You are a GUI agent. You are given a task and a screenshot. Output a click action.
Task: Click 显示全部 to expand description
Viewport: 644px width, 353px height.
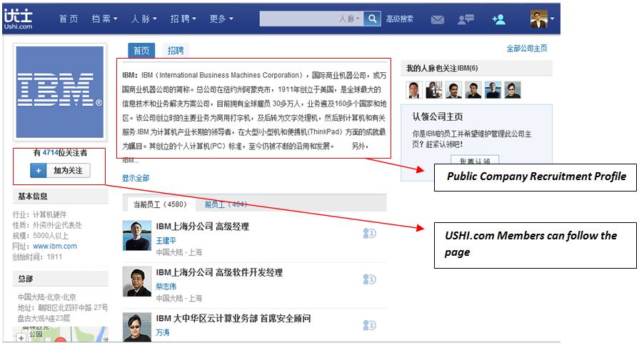[136, 179]
